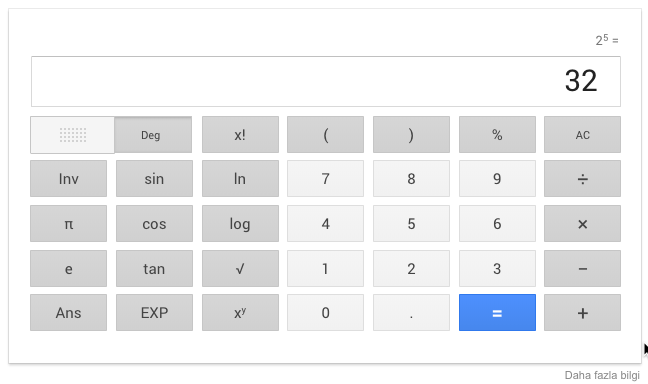Click the sin function key

(x=154, y=179)
